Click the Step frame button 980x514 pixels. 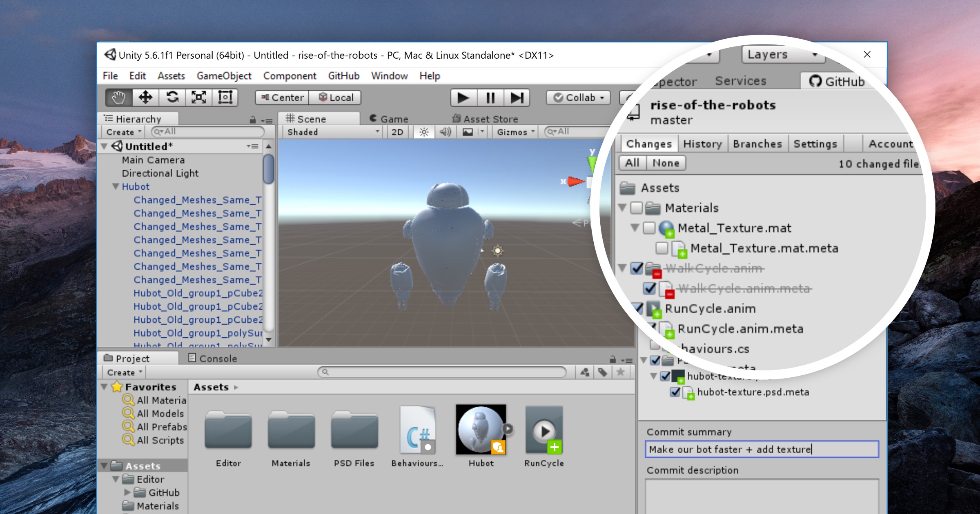pos(517,98)
